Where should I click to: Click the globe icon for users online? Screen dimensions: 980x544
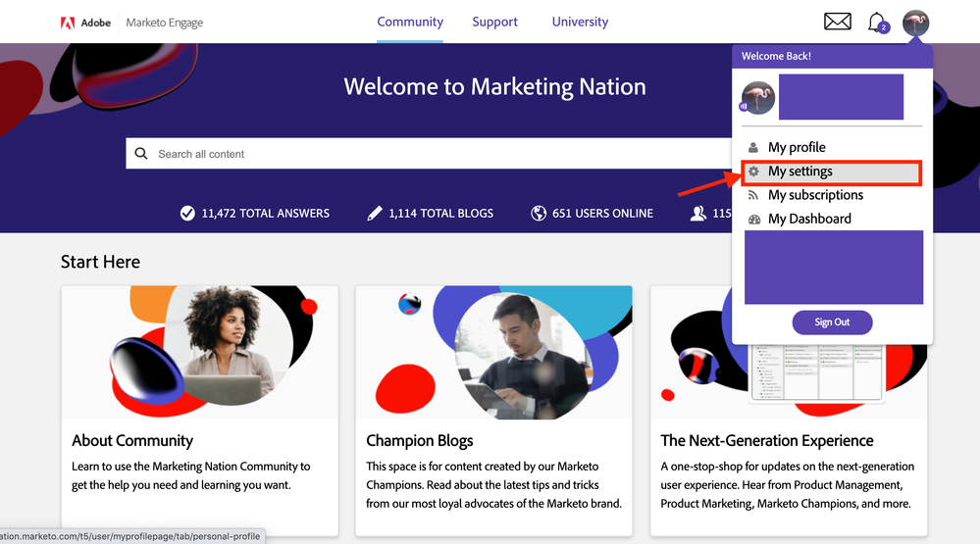click(539, 214)
